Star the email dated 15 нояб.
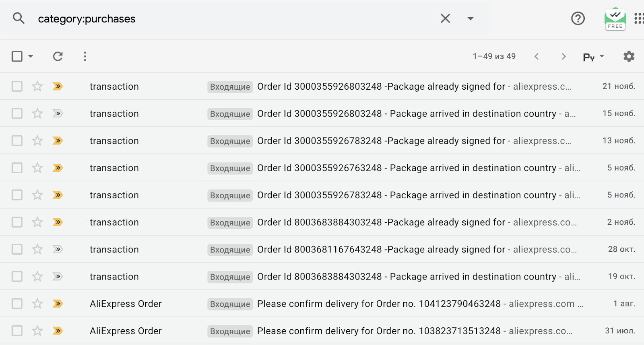Image resolution: width=644 pixels, height=345 pixels. 37,113
